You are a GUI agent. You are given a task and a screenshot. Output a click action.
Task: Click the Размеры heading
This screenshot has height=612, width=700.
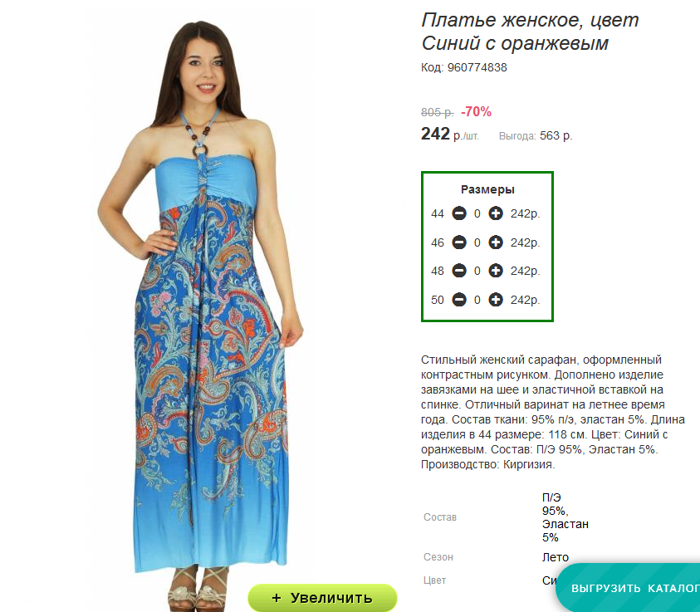pyautogui.click(x=487, y=189)
